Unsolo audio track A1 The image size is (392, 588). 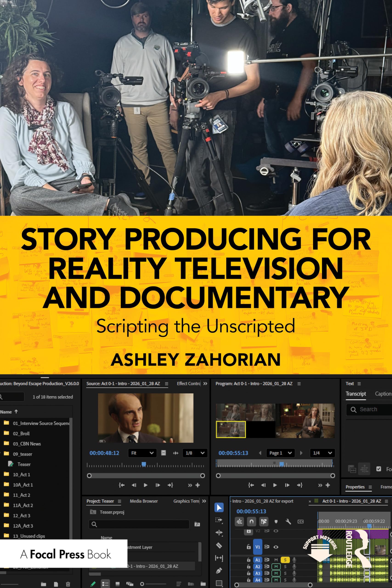pos(285,560)
